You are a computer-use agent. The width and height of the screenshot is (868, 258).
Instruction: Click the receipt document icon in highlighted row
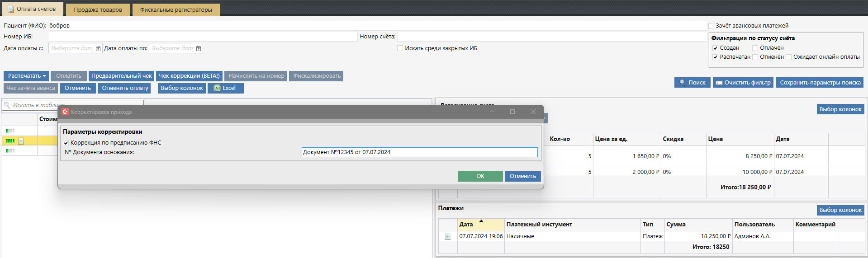pyautogui.click(x=21, y=141)
